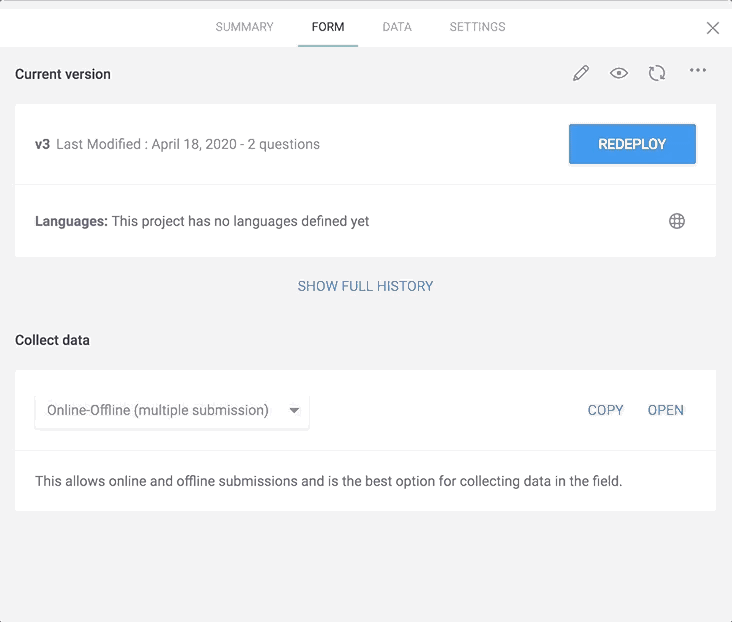This screenshot has width=732, height=622.
Task: Switch to the Summary tab
Action: click(x=244, y=27)
